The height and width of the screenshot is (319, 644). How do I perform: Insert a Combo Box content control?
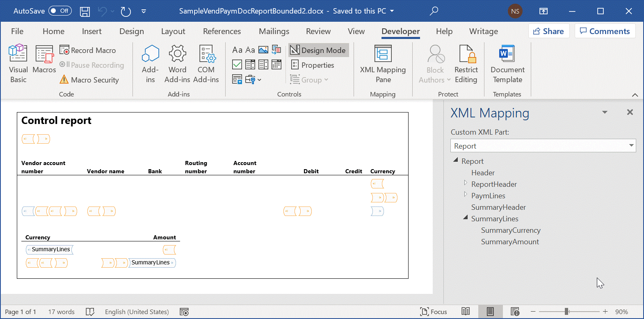tap(250, 64)
